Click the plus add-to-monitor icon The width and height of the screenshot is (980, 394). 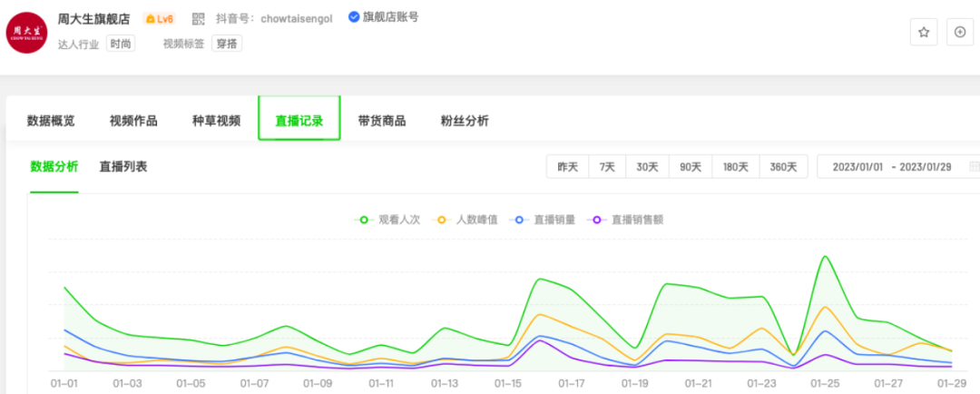[x=960, y=32]
